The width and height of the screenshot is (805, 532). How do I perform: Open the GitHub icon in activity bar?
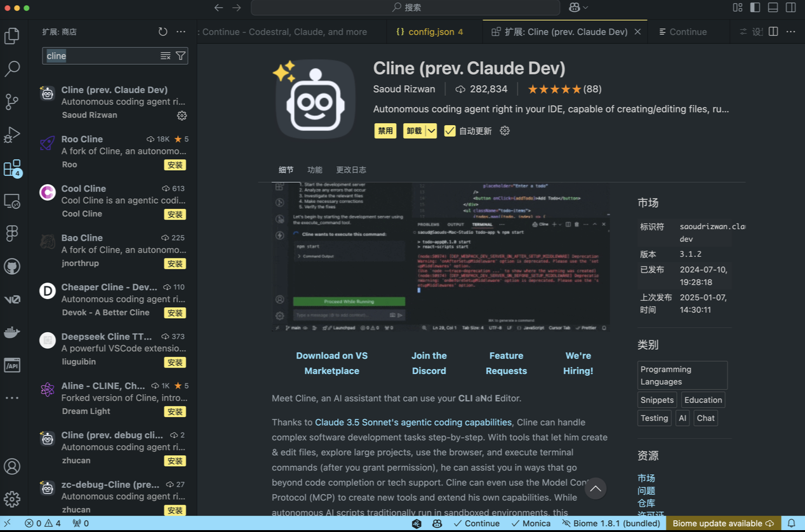coord(12,267)
